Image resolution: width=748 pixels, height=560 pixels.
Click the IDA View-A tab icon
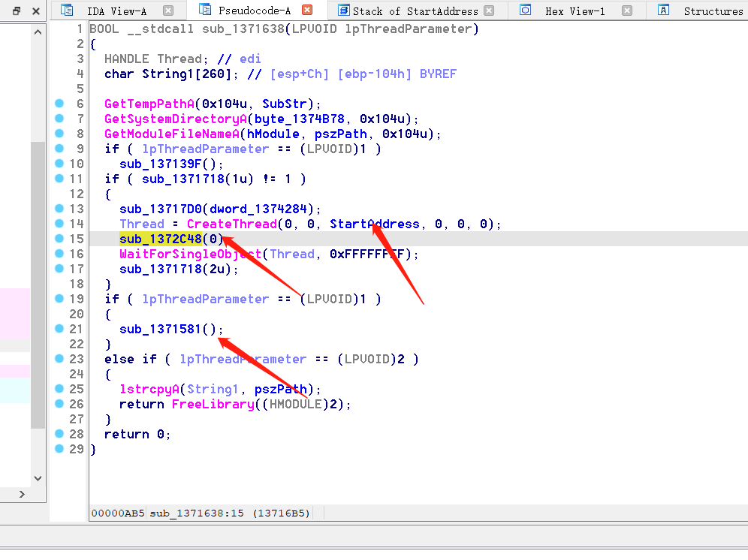pos(67,10)
